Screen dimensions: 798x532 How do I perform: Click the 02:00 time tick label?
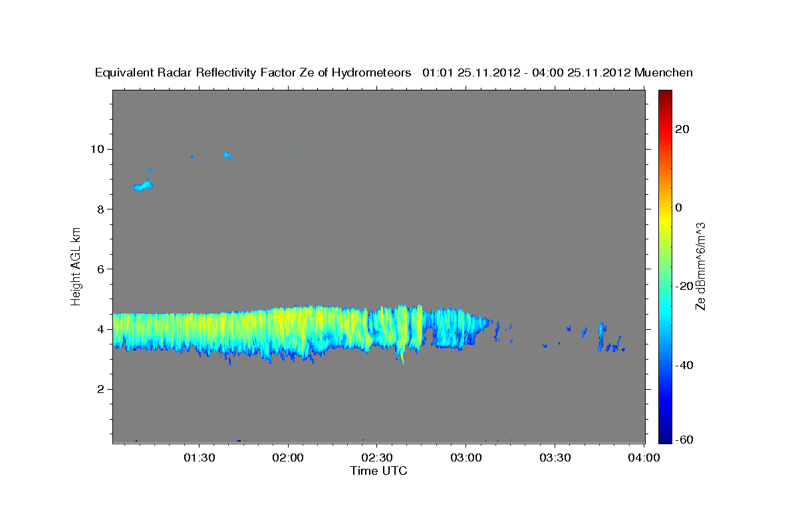click(x=289, y=458)
